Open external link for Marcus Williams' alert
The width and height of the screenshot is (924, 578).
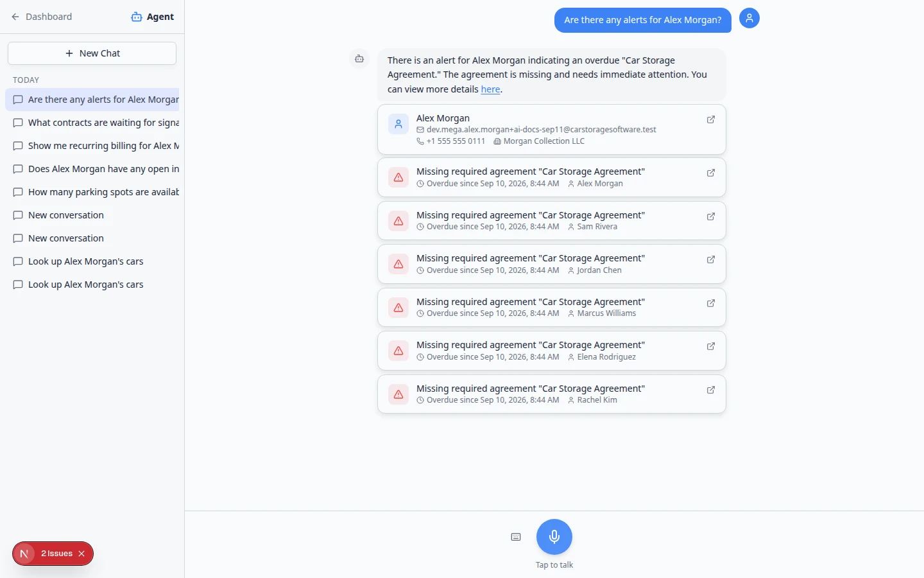click(x=711, y=303)
